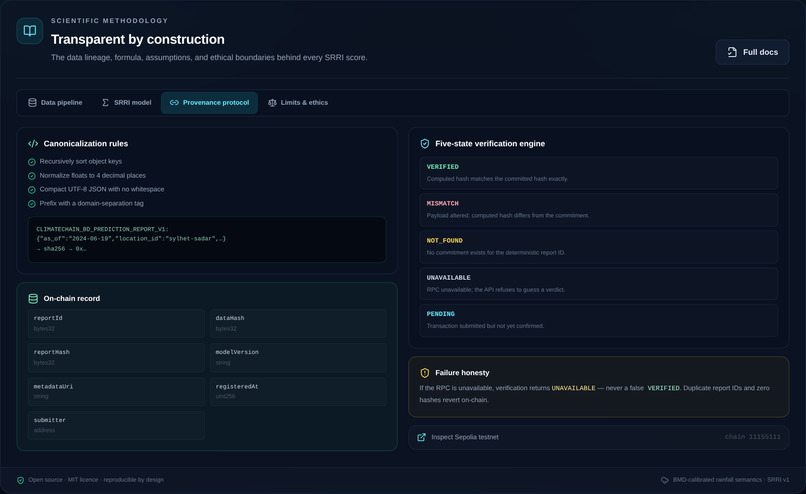806x494 pixels.
Task: Click the open book methodology icon
Action: 30,31
